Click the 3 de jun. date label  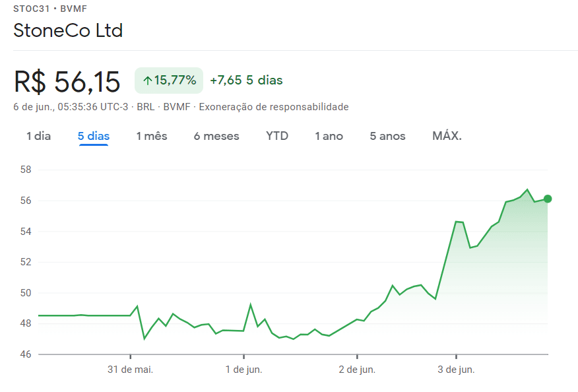[456, 370]
